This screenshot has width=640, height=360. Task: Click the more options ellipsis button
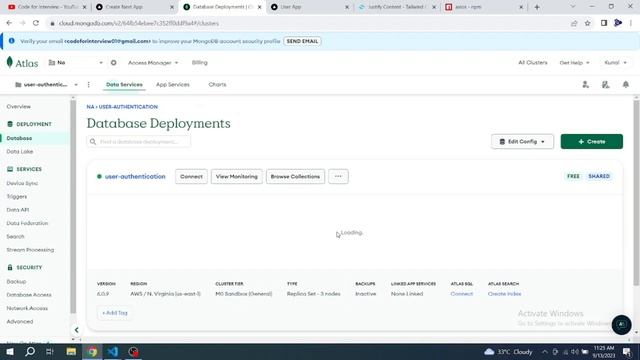click(338, 176)
